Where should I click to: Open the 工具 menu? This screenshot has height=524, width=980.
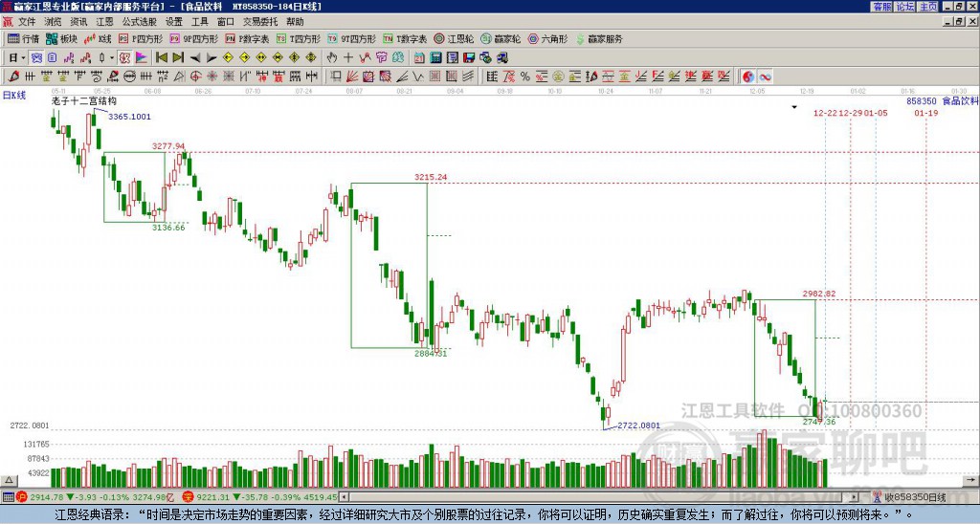pyautogui.click(x=199, y=22)
